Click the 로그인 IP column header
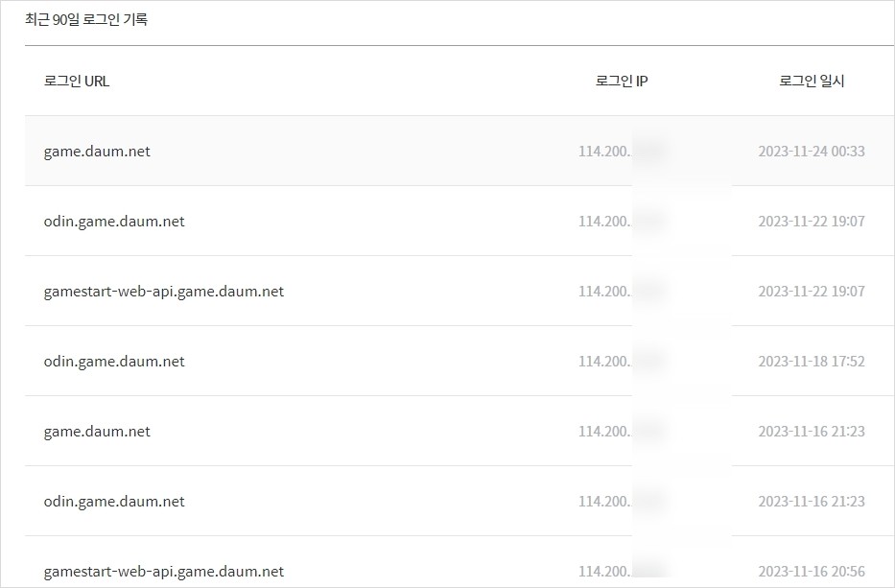 point(622,82)
